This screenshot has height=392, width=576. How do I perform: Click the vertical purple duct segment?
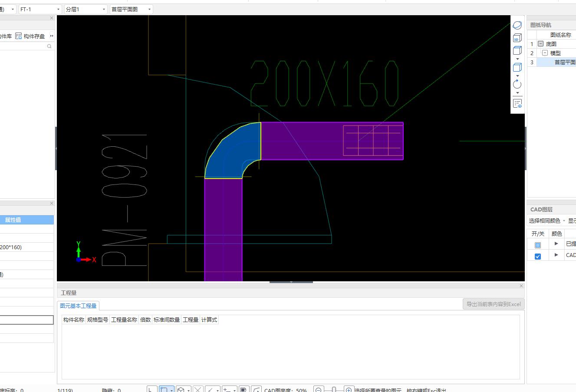tap(224, 229)
